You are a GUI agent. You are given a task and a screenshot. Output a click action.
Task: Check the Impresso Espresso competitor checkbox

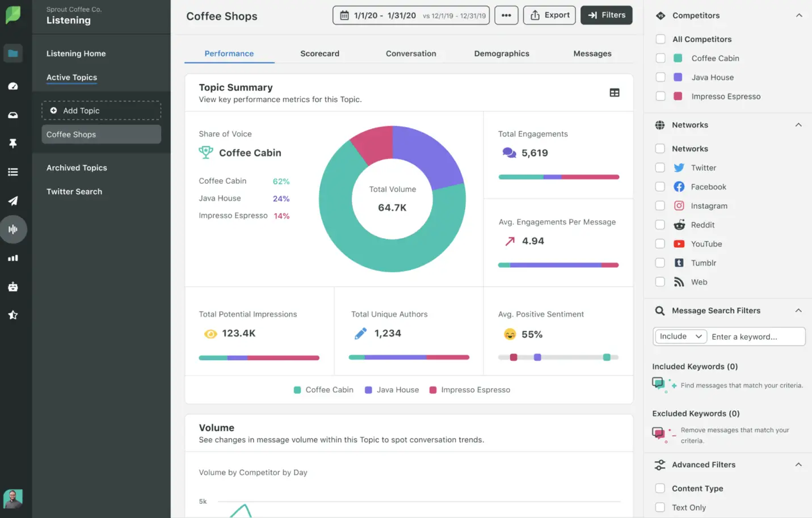click(x=660, y=96)
